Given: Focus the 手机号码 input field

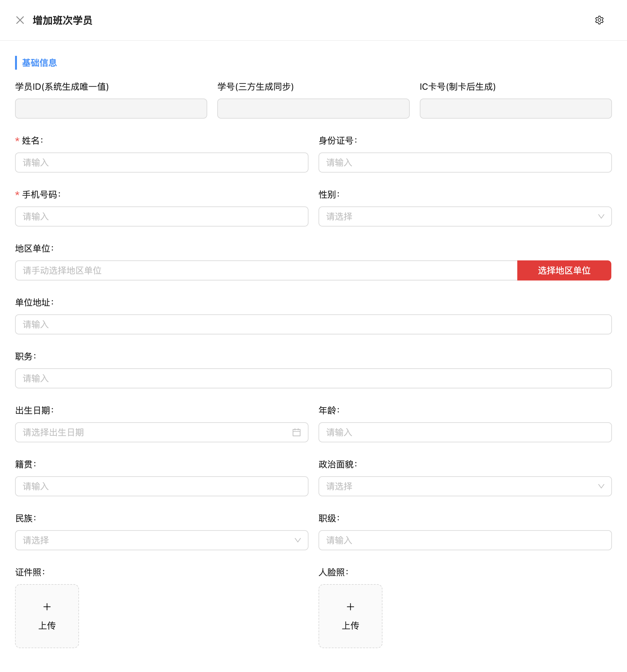Looking at the screenshot, I should pyautogui.click(x=161, y=216).
